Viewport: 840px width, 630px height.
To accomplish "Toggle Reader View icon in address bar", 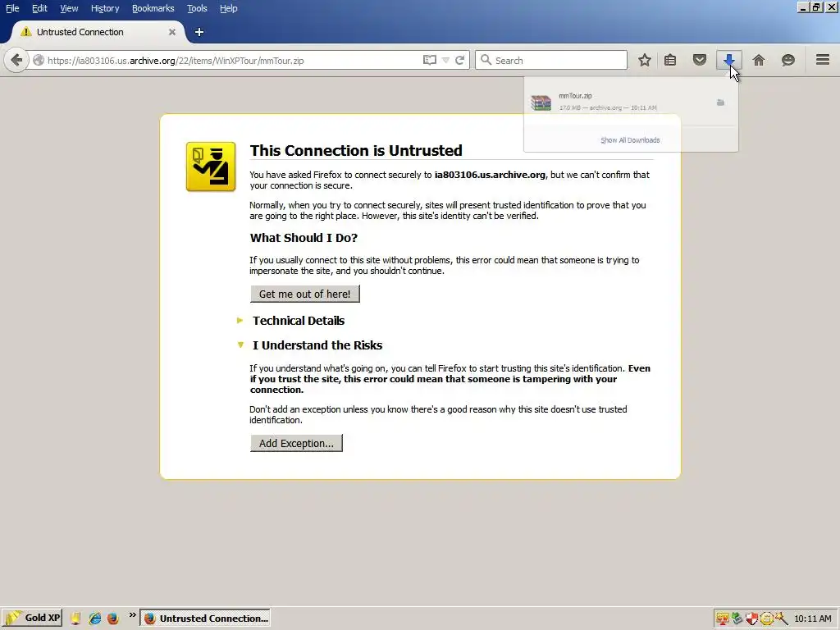I will coord(430,60).
